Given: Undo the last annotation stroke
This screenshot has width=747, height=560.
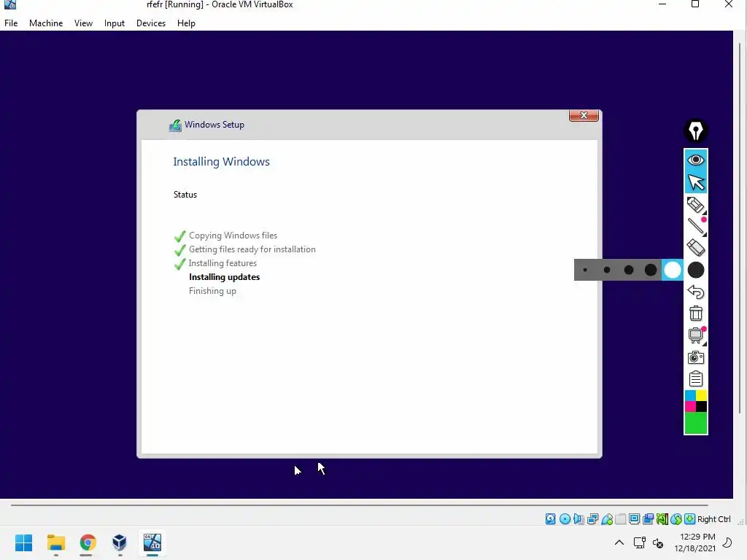Looking at the screenshot, I should [695, 292].
